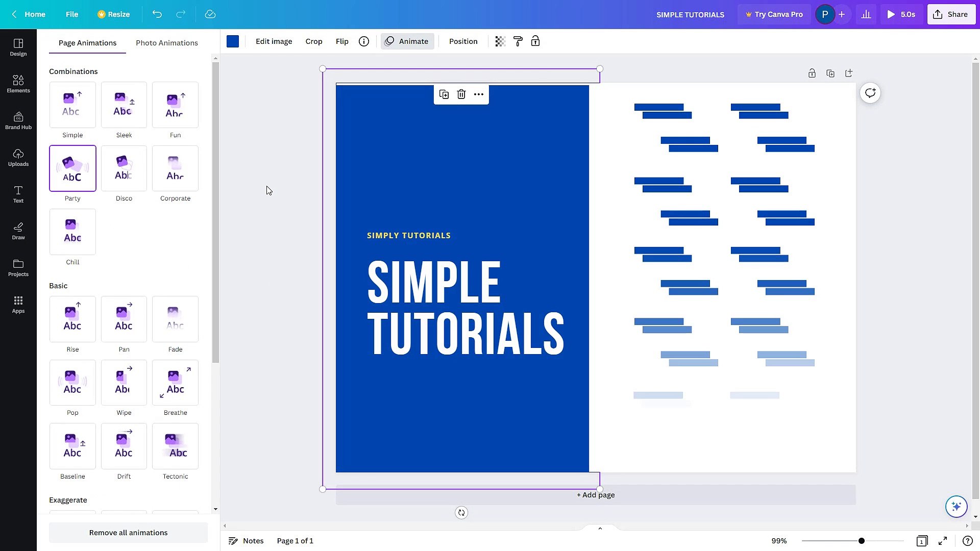Expand the bottom panel chevron
Screen dimensions: 980x551
tap(600, 528)
